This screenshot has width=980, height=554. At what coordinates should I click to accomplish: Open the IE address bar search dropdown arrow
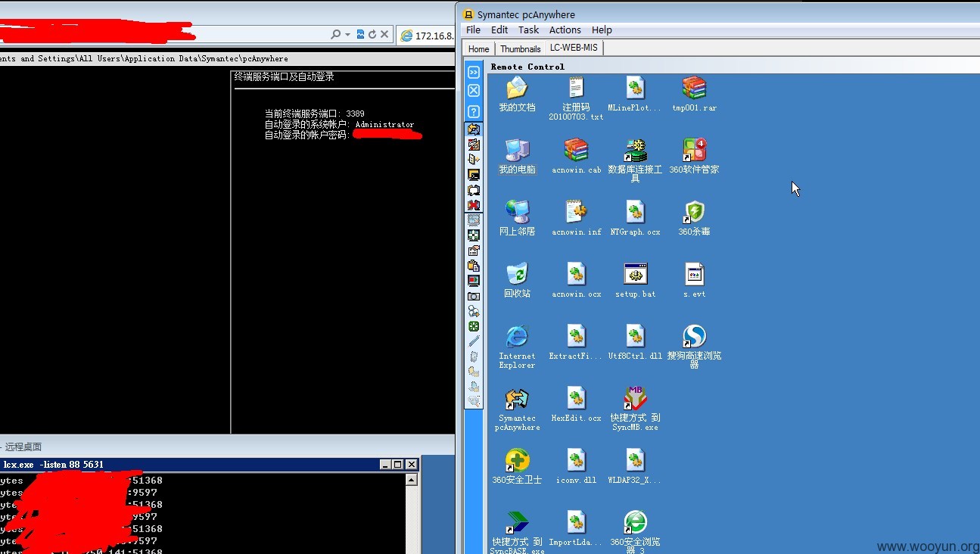click(x=347, y=35)
